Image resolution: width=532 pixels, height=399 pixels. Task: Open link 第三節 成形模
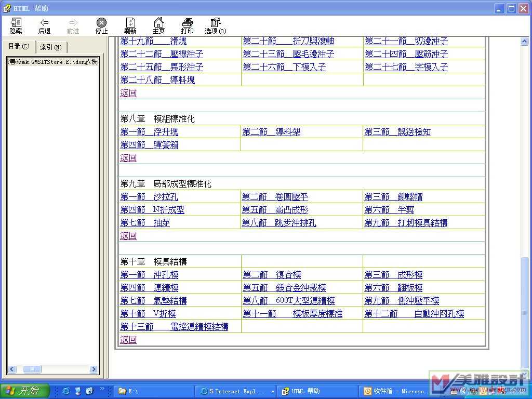tap(394, 275)
